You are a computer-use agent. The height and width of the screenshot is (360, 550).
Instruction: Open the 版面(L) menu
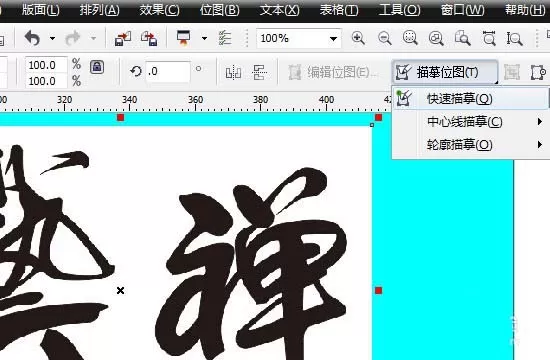pos(41,10)
